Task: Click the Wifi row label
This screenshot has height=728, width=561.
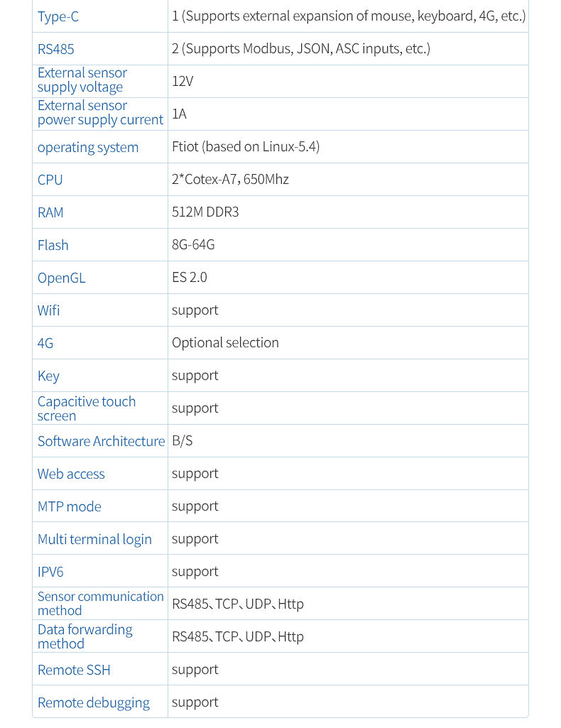Action: click(x=49, y=310)
